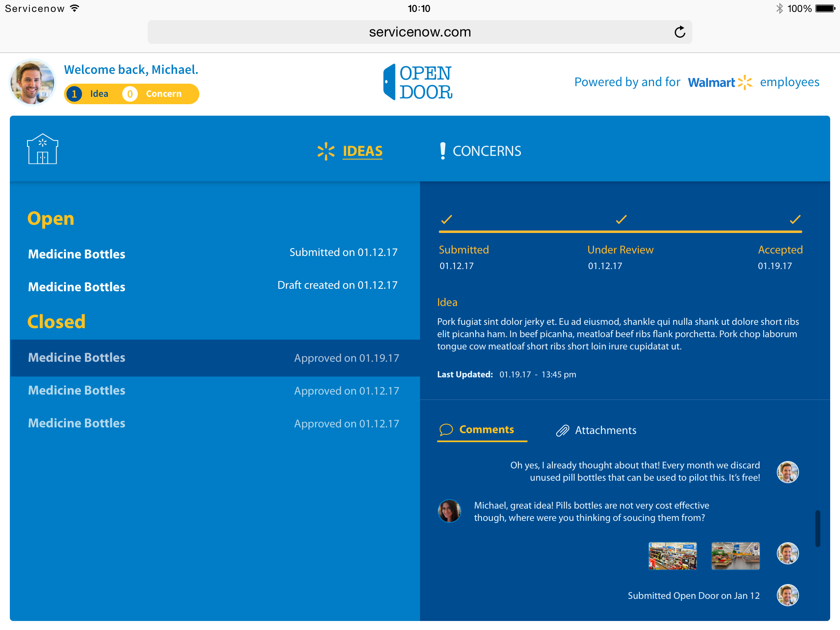Click the speech bubble Comments icon
The width and height of the screenshot is (840, 630).
point(446,429)
